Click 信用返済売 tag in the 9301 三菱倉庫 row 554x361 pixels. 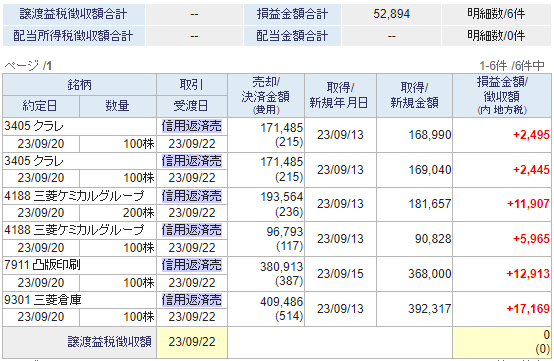(x=192, y=300)
